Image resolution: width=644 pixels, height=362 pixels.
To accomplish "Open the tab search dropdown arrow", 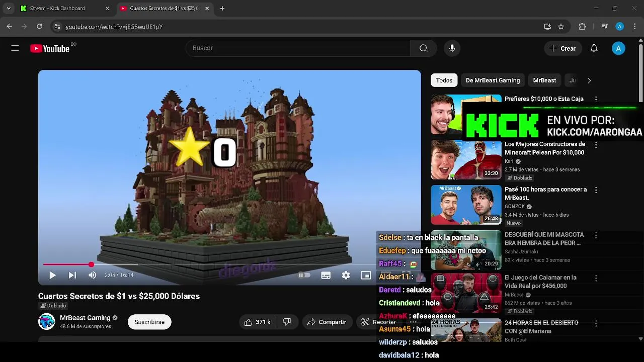I will tap(9, 9).
